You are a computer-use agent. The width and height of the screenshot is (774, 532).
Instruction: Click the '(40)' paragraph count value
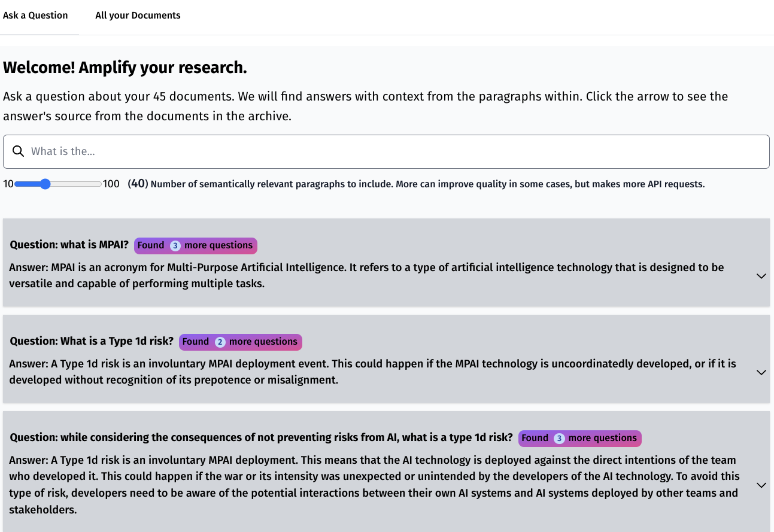click(x=137, y=183)
